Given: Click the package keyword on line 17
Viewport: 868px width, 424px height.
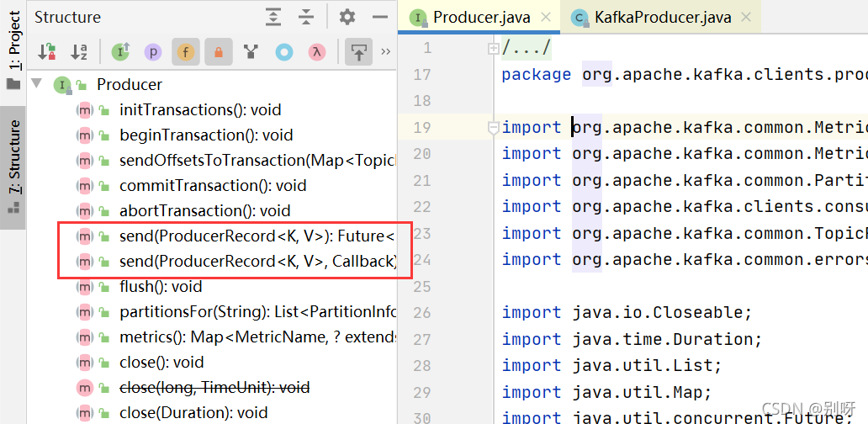Looking at the screenshot, I should tap(536, 75).
